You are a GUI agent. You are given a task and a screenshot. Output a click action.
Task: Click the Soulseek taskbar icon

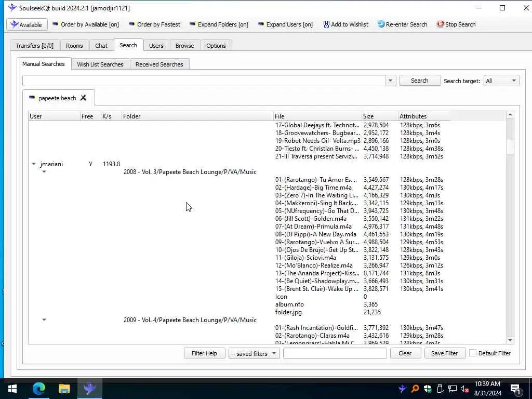point(89,389)
